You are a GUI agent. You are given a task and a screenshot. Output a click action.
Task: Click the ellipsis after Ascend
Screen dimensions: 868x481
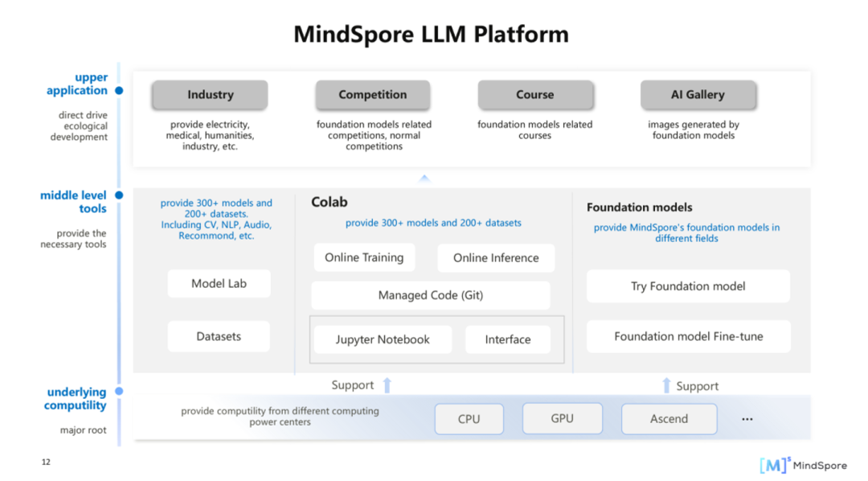pos(747,419)
